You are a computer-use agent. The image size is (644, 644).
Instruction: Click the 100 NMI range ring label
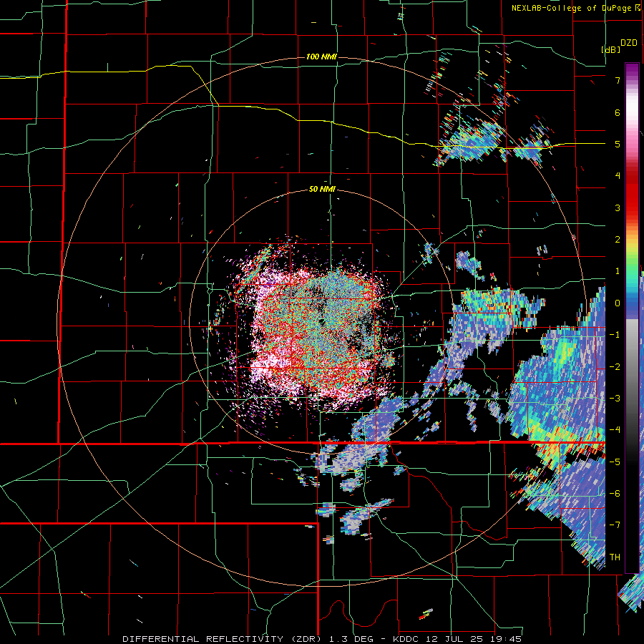tap(321, 57)
